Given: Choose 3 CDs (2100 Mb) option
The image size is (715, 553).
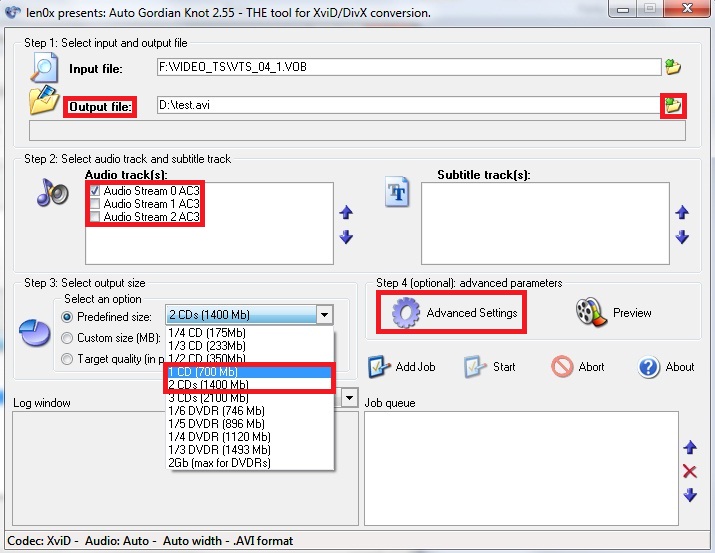Looking at the screenshot, I should coord(250,398).
